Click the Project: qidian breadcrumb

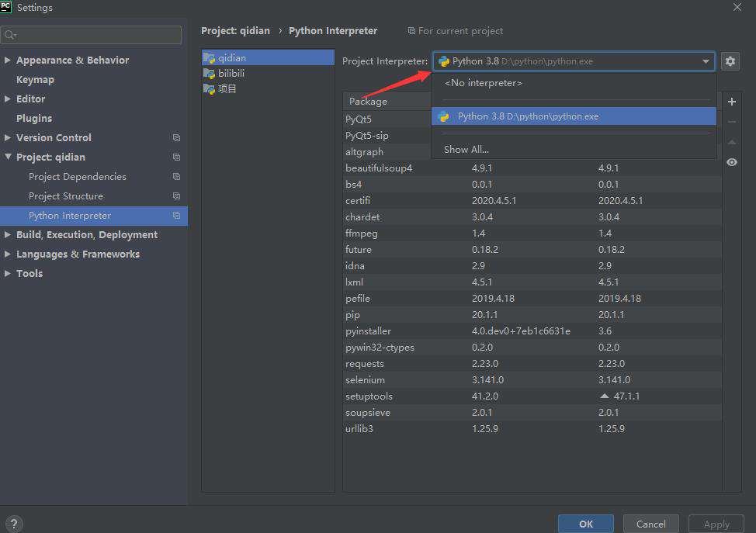235,31
